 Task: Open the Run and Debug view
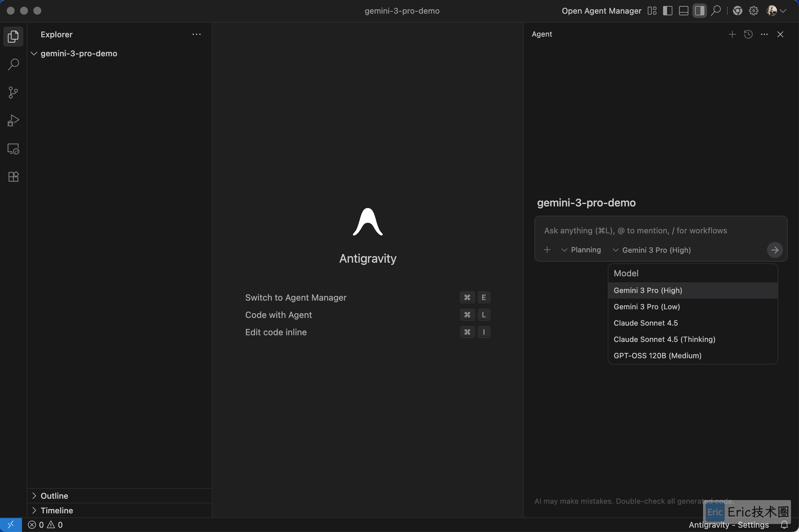tap(13, 121)
